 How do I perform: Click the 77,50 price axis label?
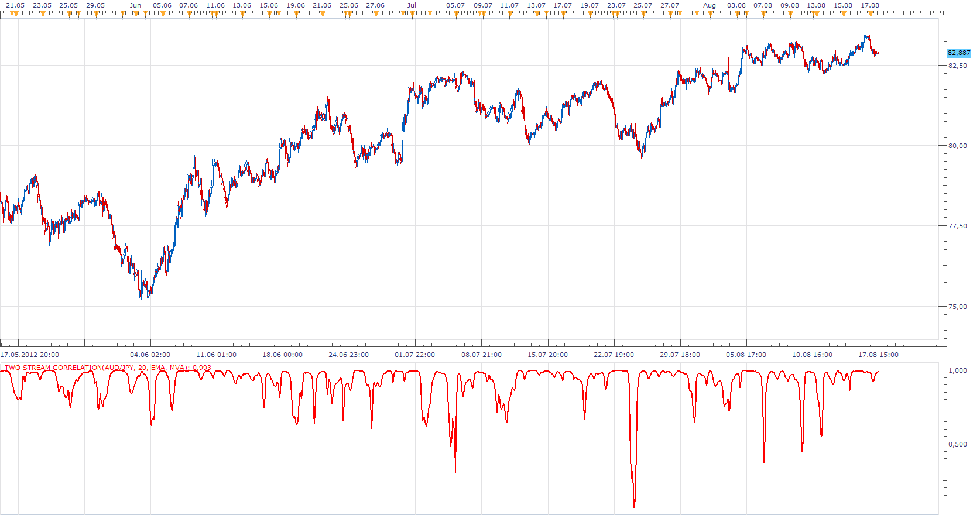[x=958, y=226]
